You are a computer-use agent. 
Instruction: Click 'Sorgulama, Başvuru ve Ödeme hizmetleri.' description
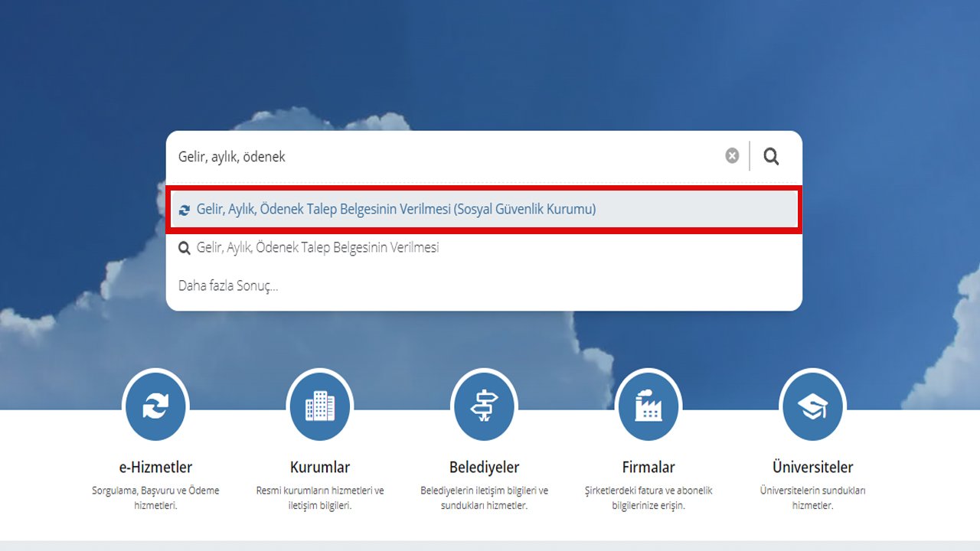click(155, 498)
